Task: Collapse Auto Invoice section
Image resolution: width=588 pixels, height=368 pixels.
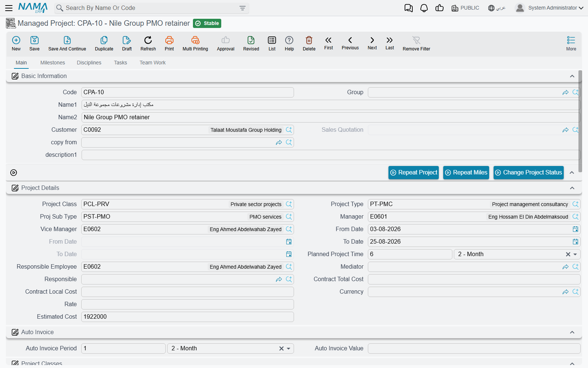Action: (572, 332)
